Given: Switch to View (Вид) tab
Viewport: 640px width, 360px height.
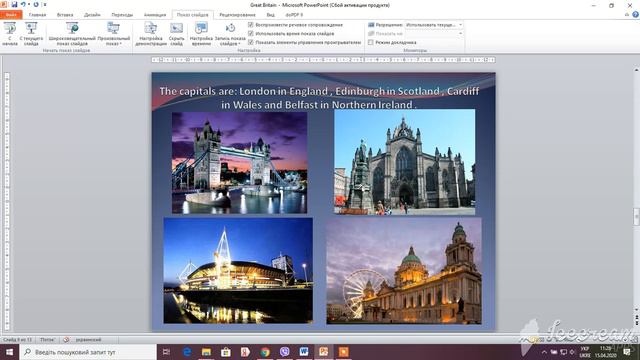Looking at the screenshot, I should 270,15.
